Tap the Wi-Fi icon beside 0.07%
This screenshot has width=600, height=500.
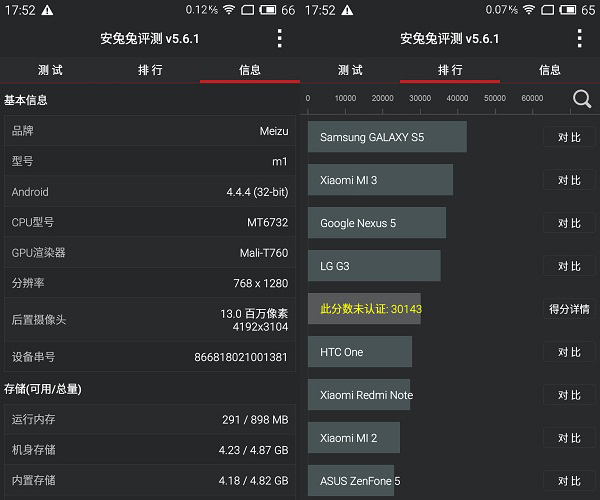[529, 10]
